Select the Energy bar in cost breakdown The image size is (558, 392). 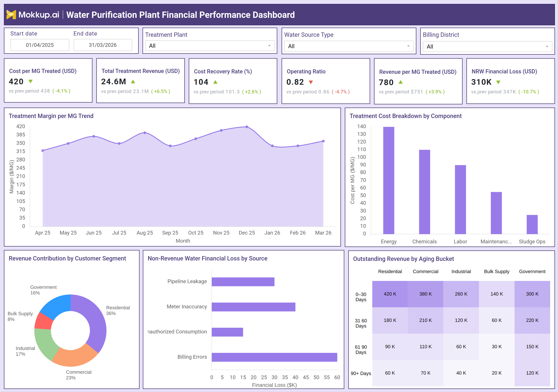(x=389, y=180)
